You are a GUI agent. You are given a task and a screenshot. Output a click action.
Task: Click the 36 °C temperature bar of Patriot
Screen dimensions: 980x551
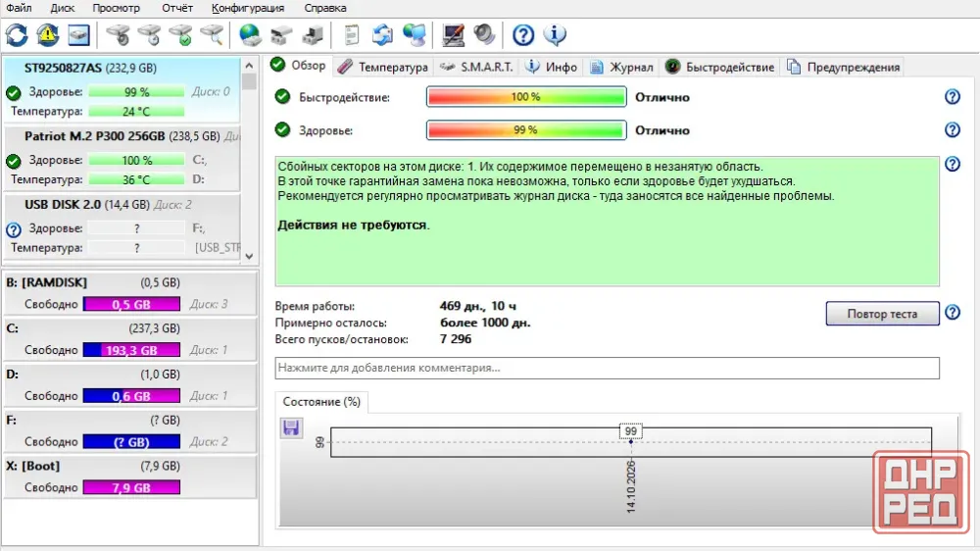point(136,179)
